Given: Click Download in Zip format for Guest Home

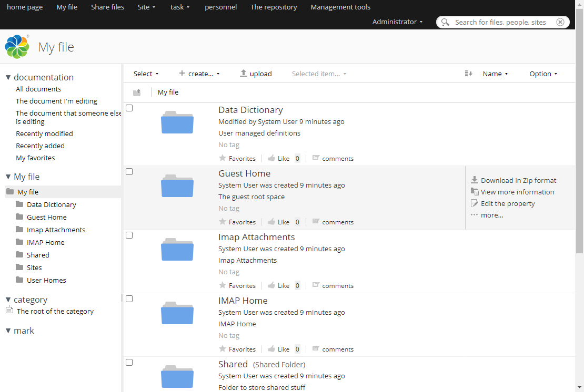Looking at the screenshot, I should click(475, 180).
